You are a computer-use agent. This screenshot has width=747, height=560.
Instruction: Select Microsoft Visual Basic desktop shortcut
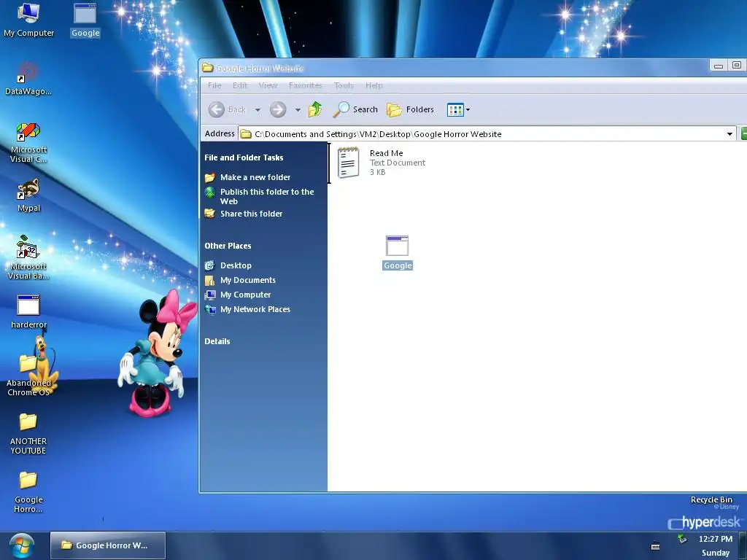28,257
